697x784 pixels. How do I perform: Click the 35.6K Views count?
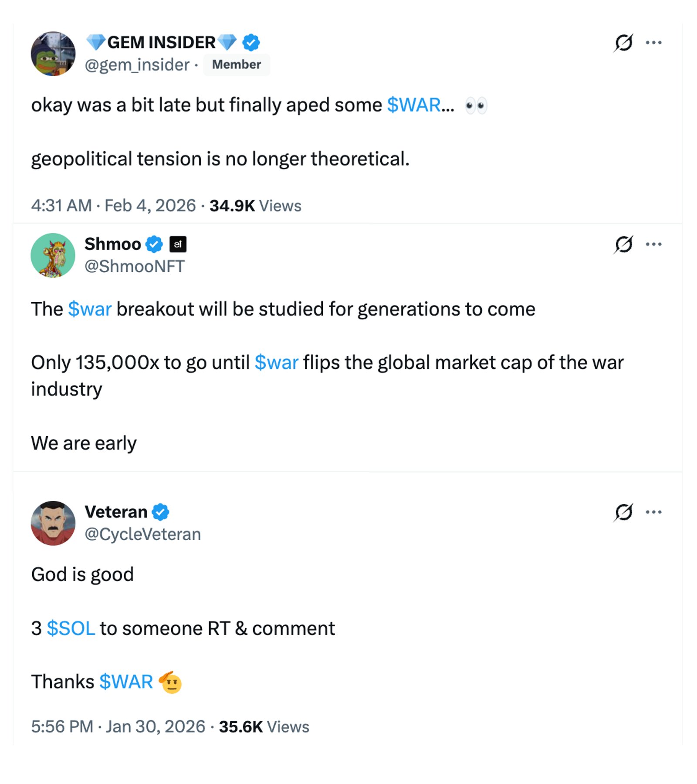coord(264,727)
